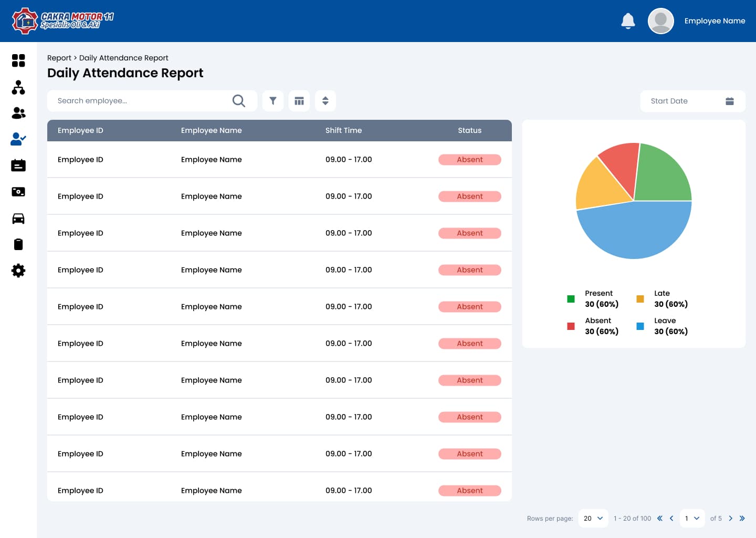756x538 pixels.
Task: Open the vehicle car icon in sidebar
Action: pos(18,218)
